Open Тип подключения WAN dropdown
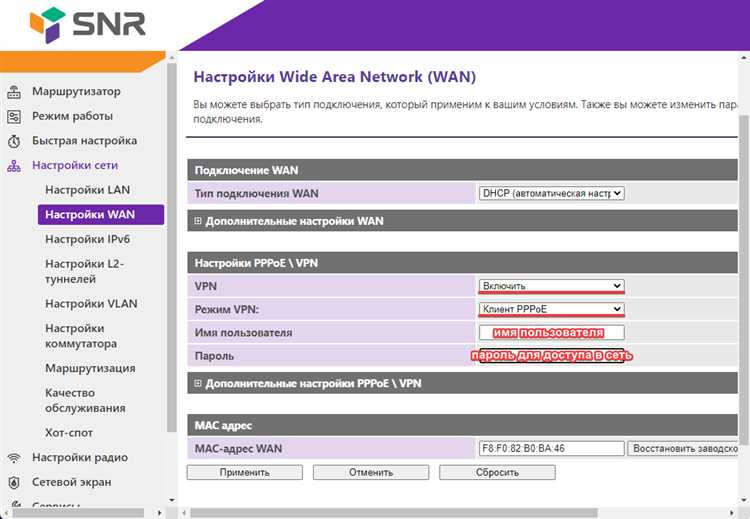 [551, 193]
